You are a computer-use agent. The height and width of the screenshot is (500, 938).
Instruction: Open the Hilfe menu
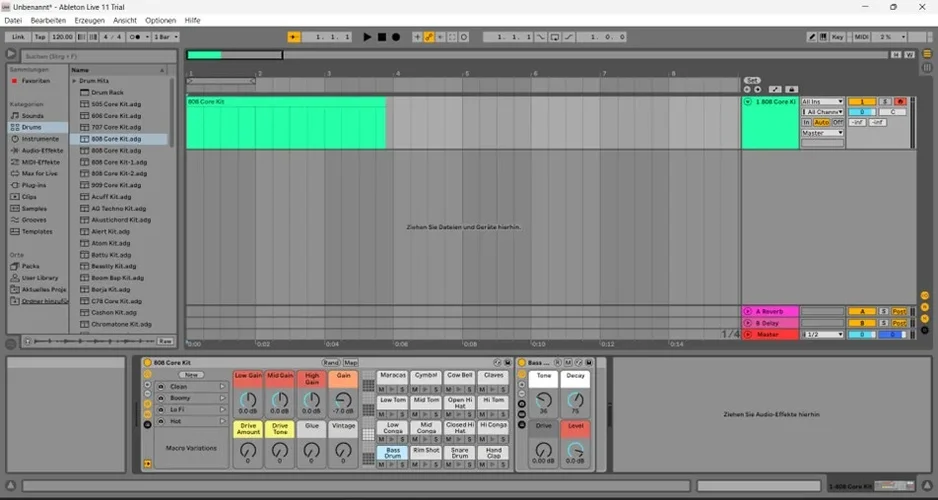coord(193,20)
